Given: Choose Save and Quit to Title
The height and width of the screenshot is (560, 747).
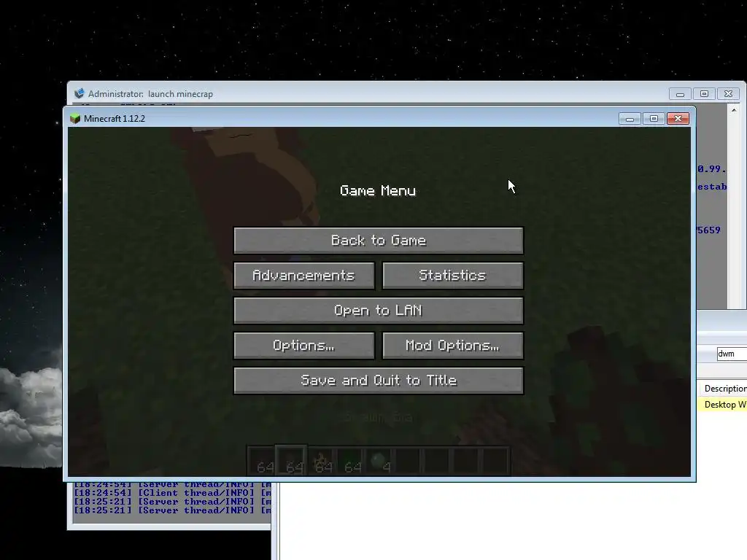Looking at the screenshot, I should point(379,381).
